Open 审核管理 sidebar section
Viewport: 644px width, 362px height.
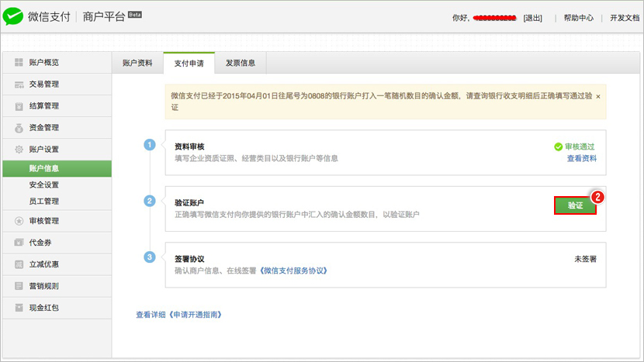click(43, 221)
